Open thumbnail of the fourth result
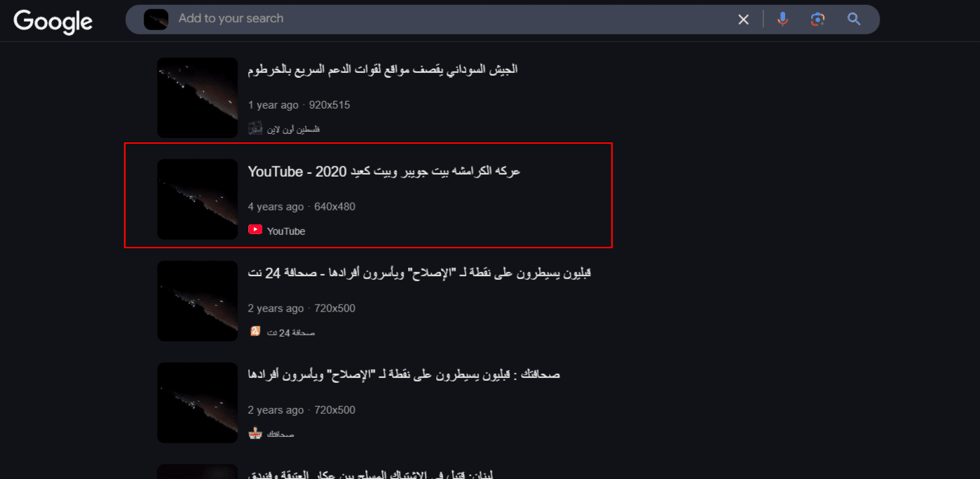Viewport: 980px width, 479px height. tap(198, 403)
